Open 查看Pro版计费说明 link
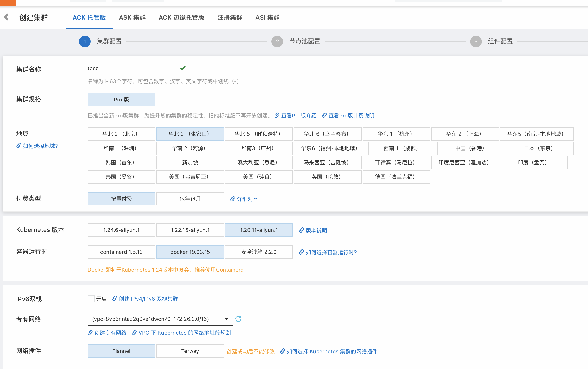 coord(351,116)
